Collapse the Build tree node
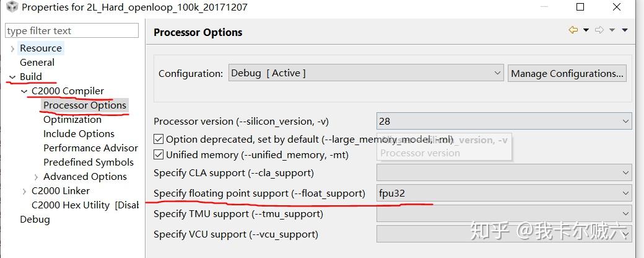Screen dimensions: 644x258 pos(12,77)
